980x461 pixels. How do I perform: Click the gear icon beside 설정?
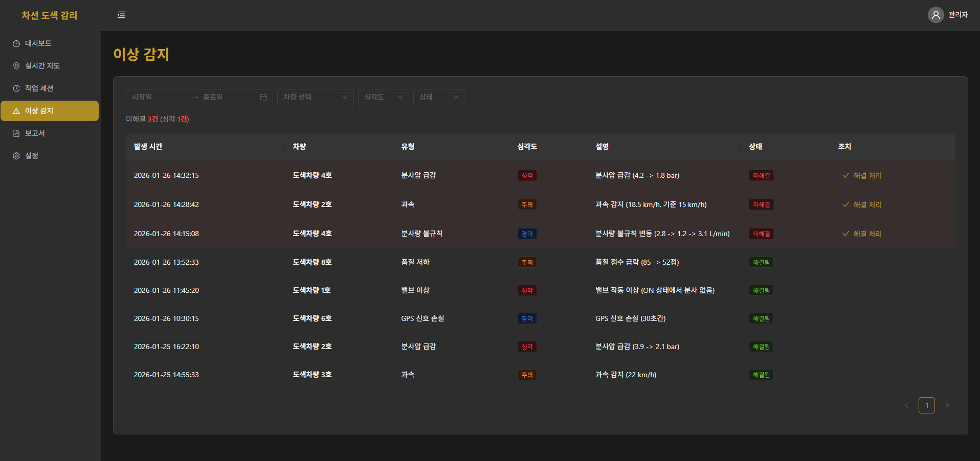[16, 156]
